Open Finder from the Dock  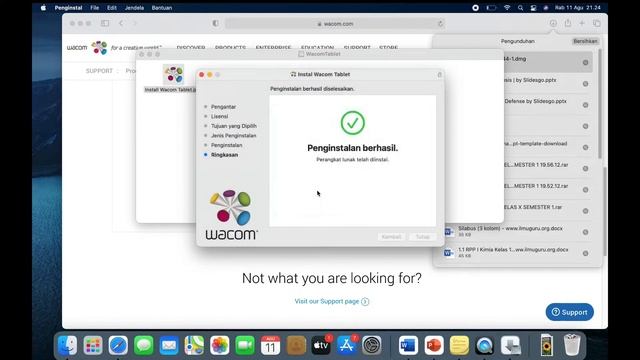tap(68, 345)
